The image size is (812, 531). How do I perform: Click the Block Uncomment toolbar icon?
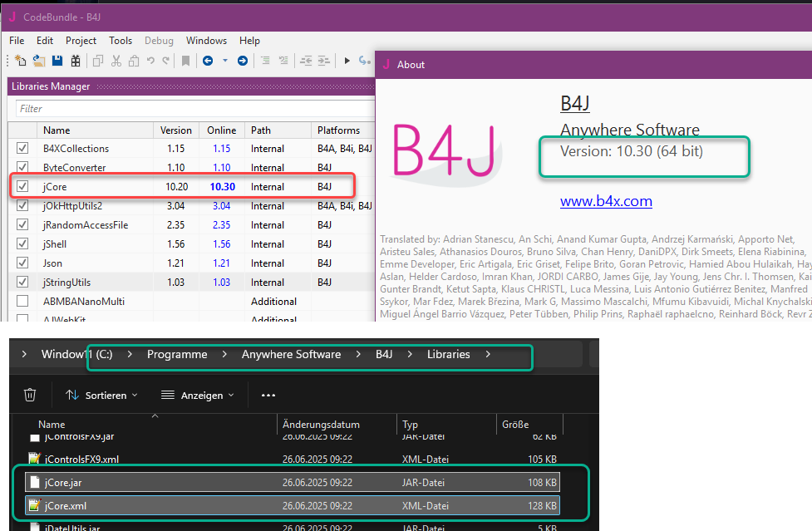[283, 61]
